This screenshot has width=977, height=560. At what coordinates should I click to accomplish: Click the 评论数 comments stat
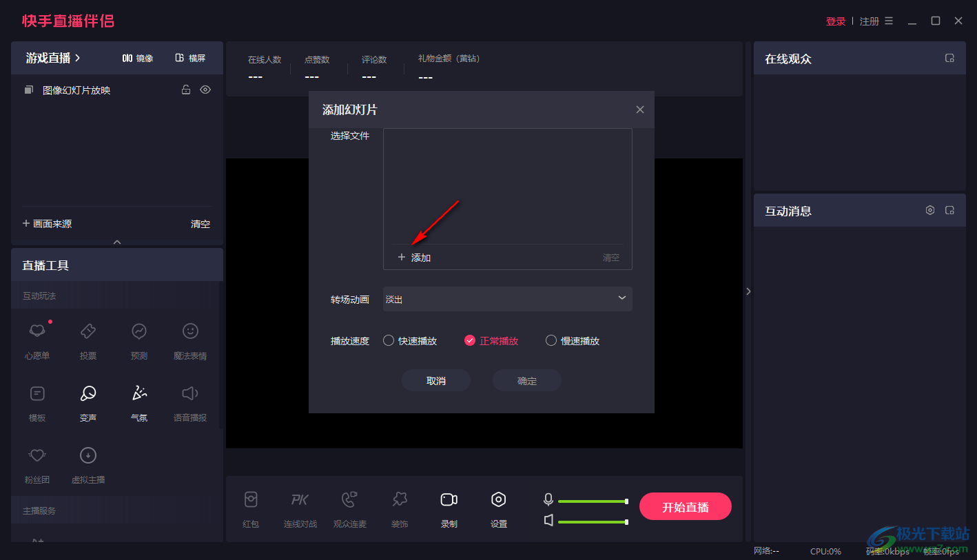click(x=374, y=68)
